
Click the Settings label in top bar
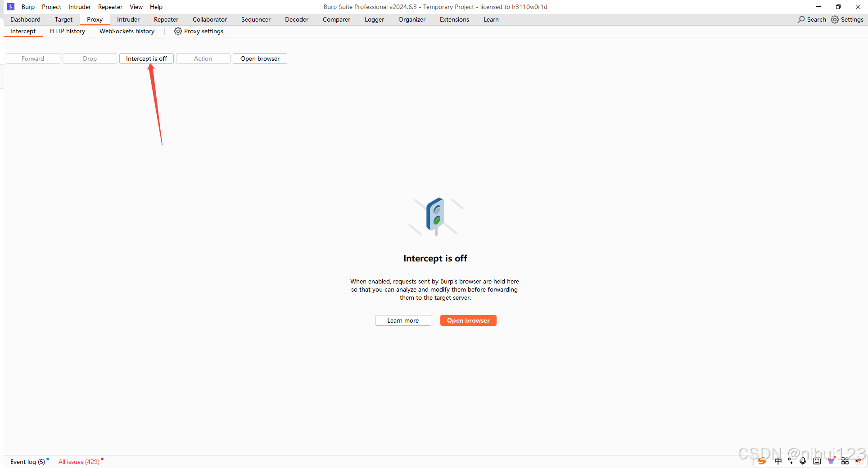point(852,19)
